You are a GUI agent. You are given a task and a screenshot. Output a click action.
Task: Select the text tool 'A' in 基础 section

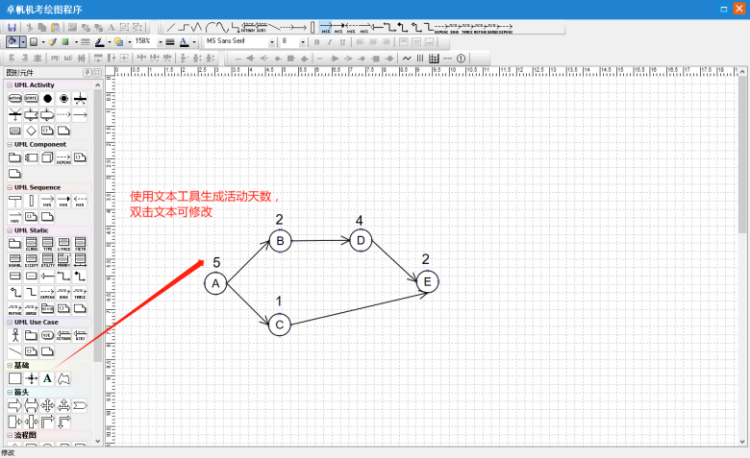coord(47,379)
